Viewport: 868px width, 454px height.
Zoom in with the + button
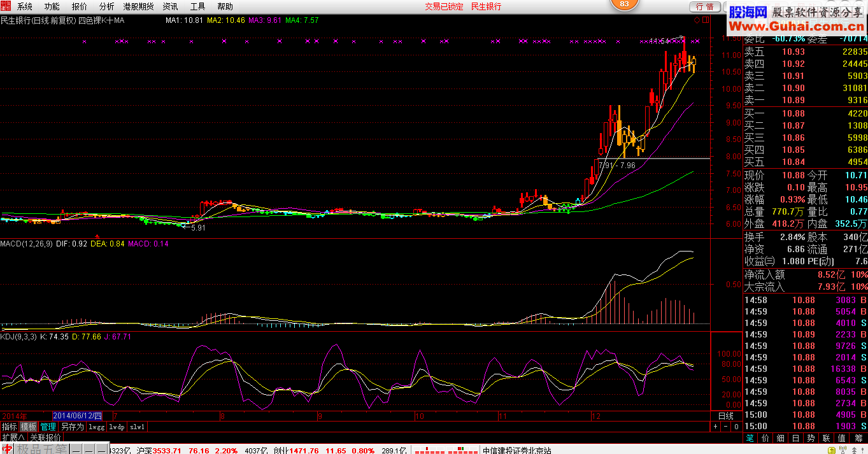(x=715, y=427)
